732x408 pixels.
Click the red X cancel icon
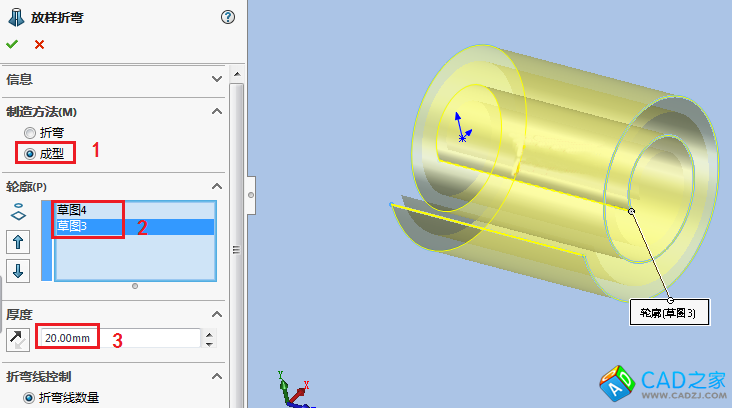click(39, 44)
